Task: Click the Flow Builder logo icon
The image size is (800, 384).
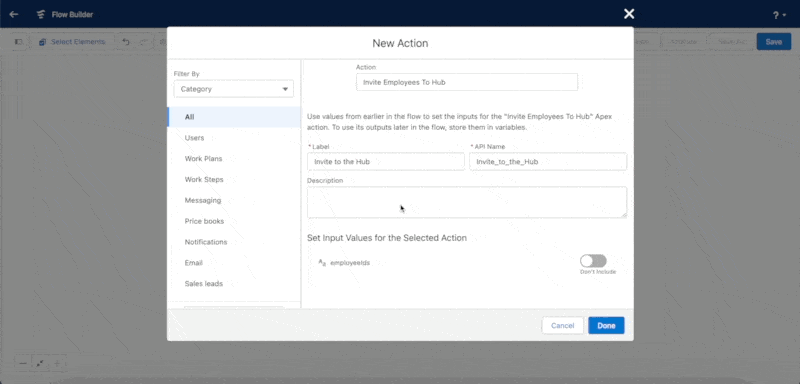Action: tap(41, 14)
